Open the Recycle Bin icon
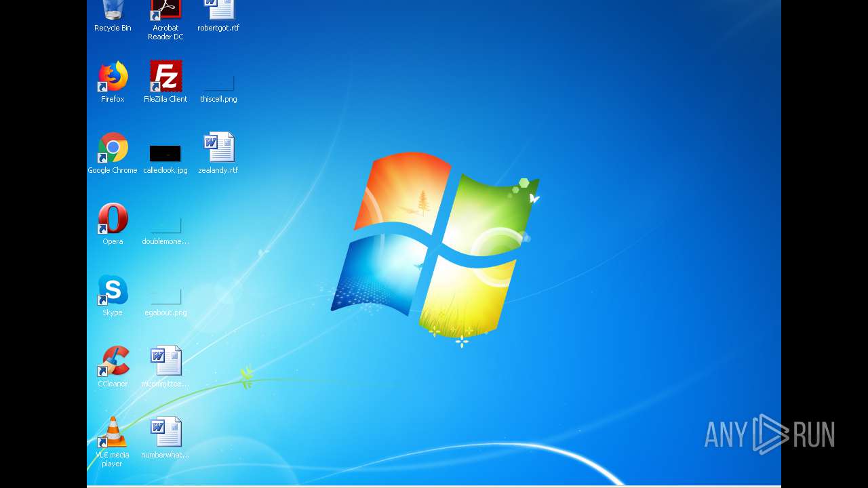Image resolution: width=868 pixels, height=488 pixels. [x=113, y=9]
